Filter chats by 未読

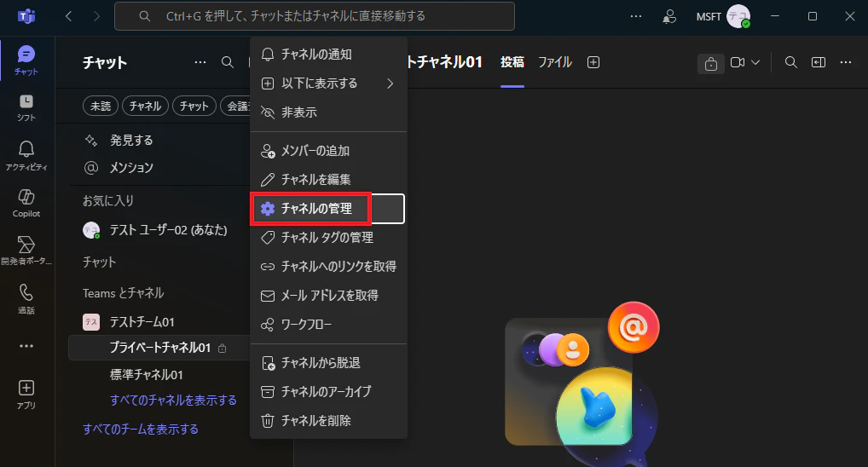101,106
